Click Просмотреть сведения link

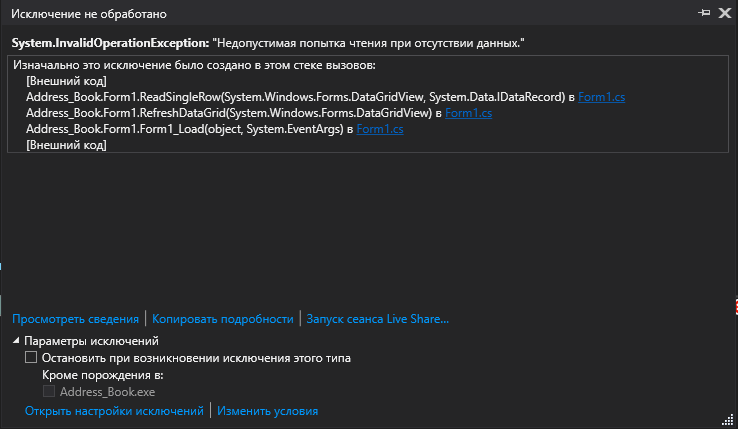coord(75,319)
